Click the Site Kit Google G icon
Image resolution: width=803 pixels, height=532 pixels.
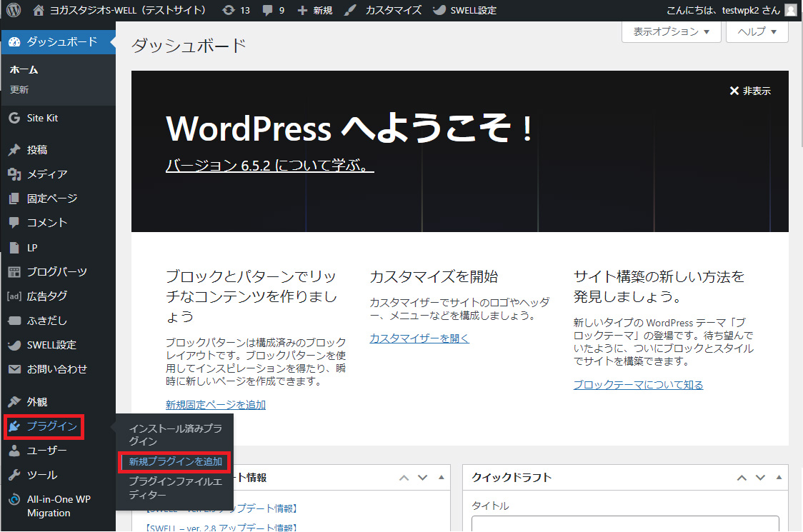click(x=14, y=118)
